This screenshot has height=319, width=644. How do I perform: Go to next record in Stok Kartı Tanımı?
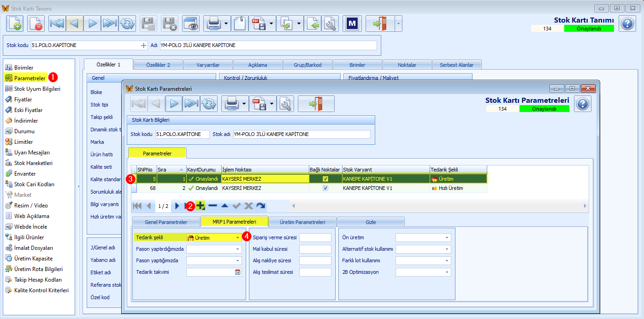coord(92,24)
